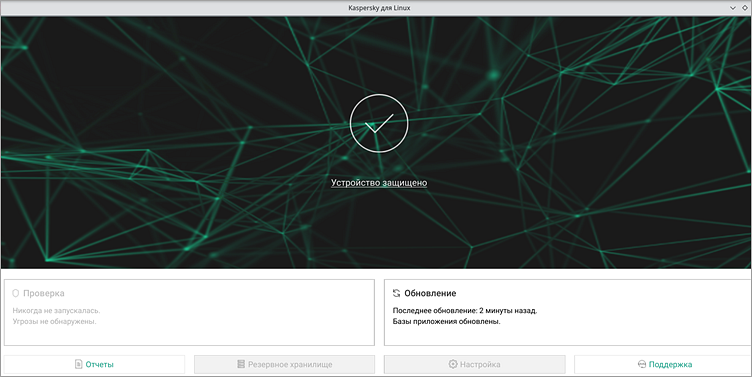Click the 'Kaspersky для Linux' window title
This screenshot has height=377, width=752.
(379, 8)
